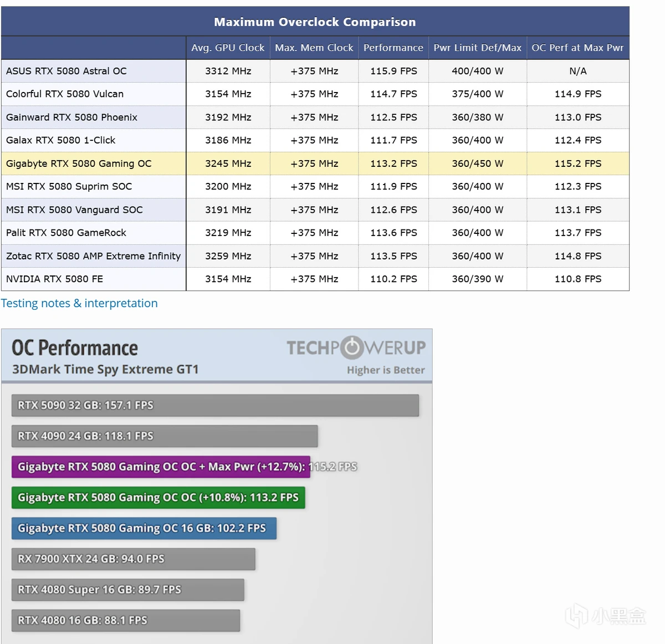Click the blue Gigabyte 16 GB 102.2 FPS bar

[144, 528]
